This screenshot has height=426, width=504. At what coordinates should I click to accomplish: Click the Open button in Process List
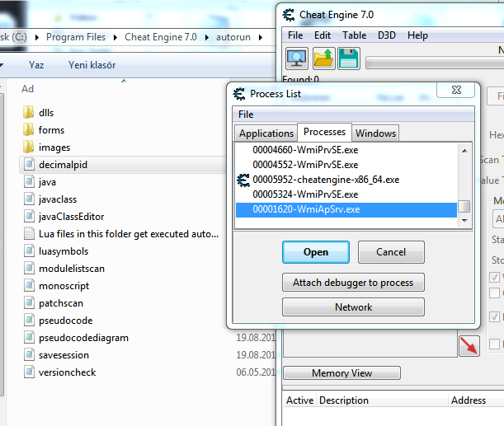(316, 252)
